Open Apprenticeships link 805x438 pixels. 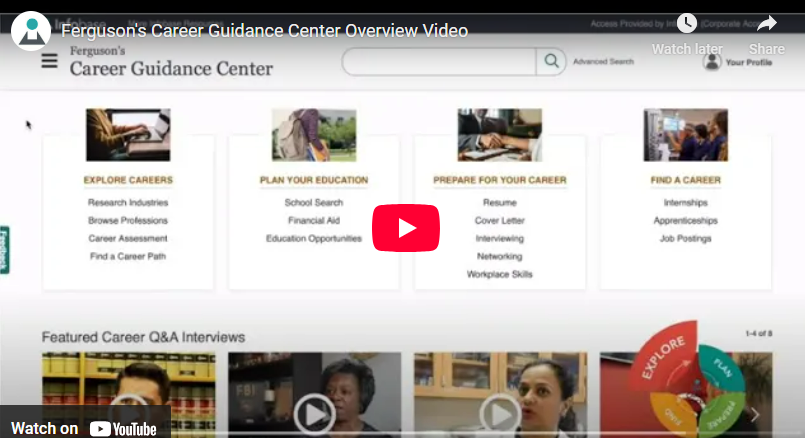[x=685, y=220]
